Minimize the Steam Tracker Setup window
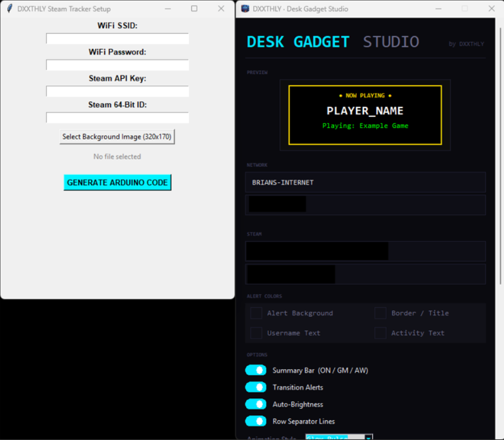This screenshot has width=504, height=440. [168, 8]
